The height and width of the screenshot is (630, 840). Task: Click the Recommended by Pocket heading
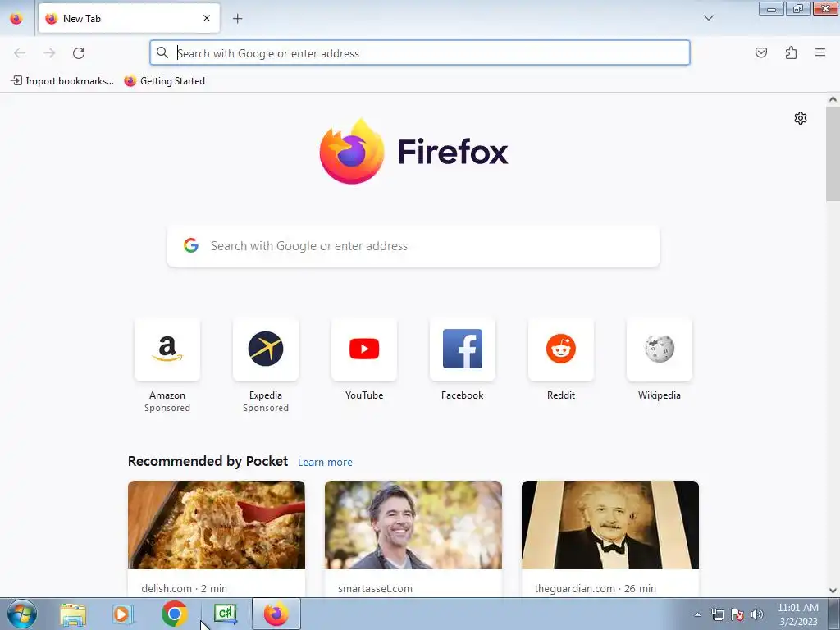(208, 461)
